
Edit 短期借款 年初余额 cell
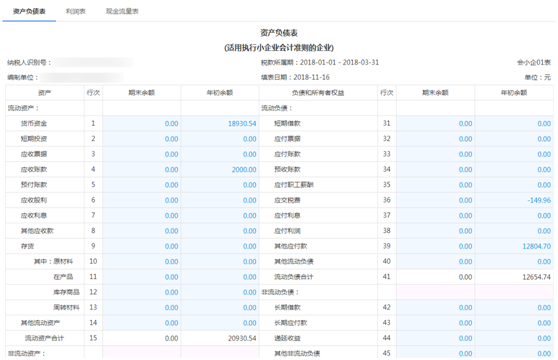(x=514, y=123)
